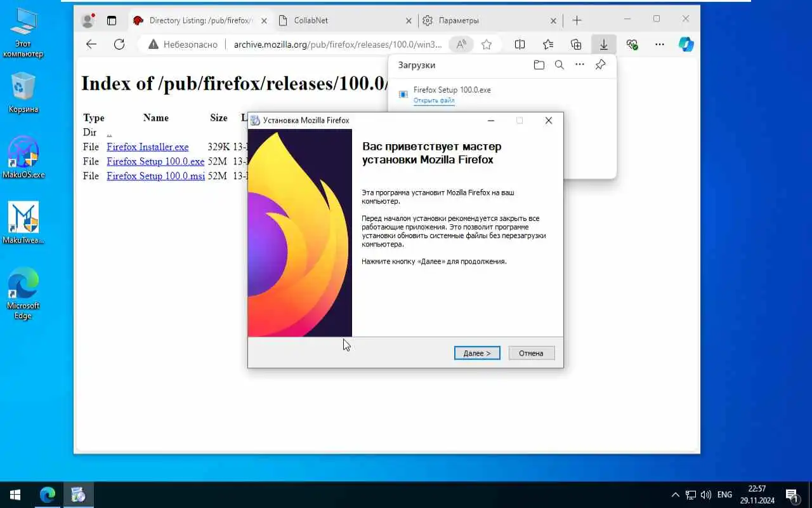Screen dimensions: 812x508
Task: Click the ENG input language indicator
Action: coord(724,495)
